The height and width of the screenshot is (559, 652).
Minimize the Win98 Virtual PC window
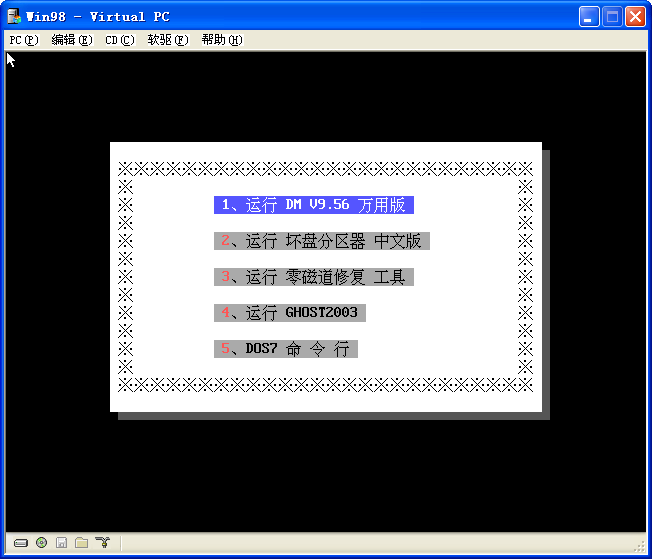pos(589,17)
